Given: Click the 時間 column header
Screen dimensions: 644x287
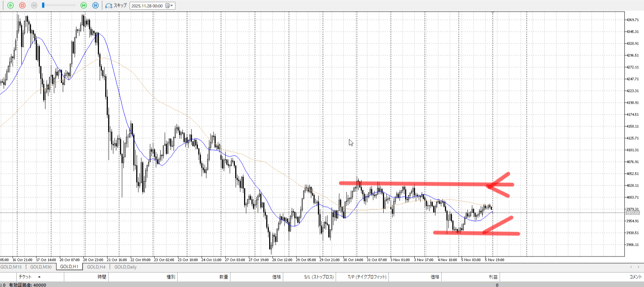Looking at the screenshot, I should (102, 277).
